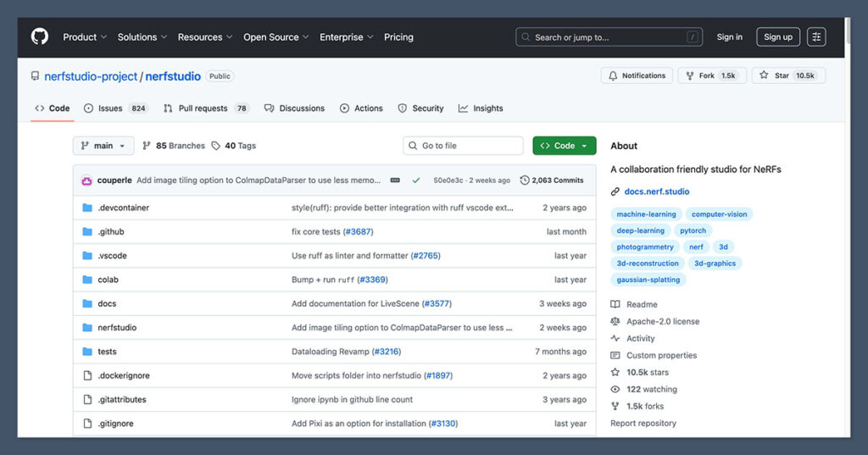Viewport: 868px width, 455px height.
Task: Open the nerfstudio-project owner link
Action: [91, 76]
